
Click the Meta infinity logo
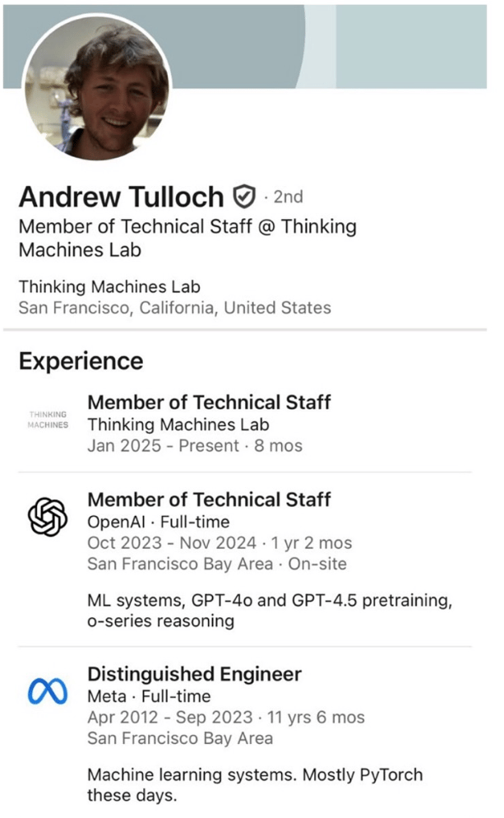48,691
